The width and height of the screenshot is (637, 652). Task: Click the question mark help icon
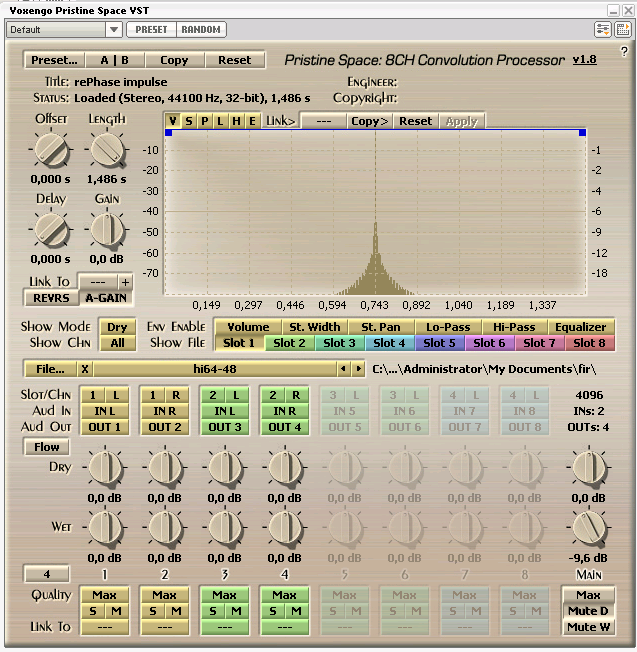[x=624, y=52]
